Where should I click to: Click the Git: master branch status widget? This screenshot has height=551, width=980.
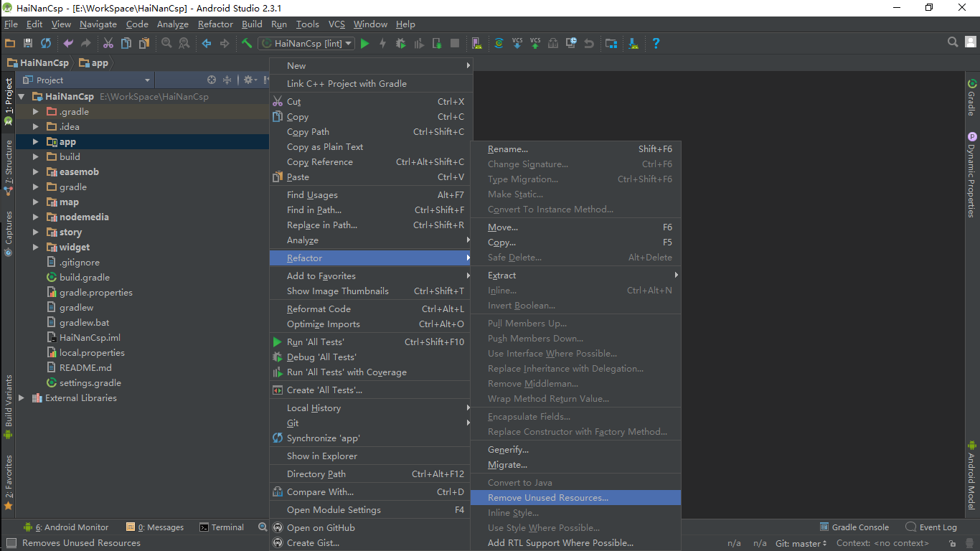coord(801,544)
